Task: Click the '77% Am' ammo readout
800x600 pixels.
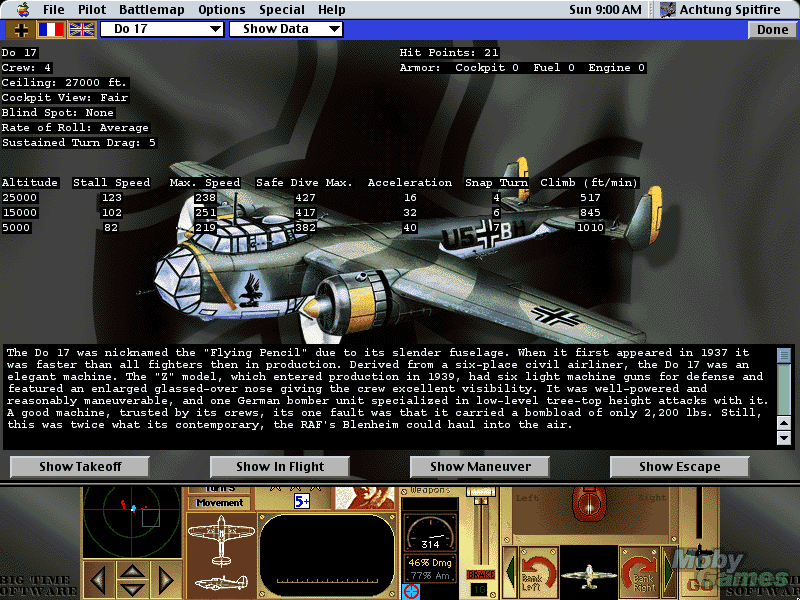Action: (430, 576)
